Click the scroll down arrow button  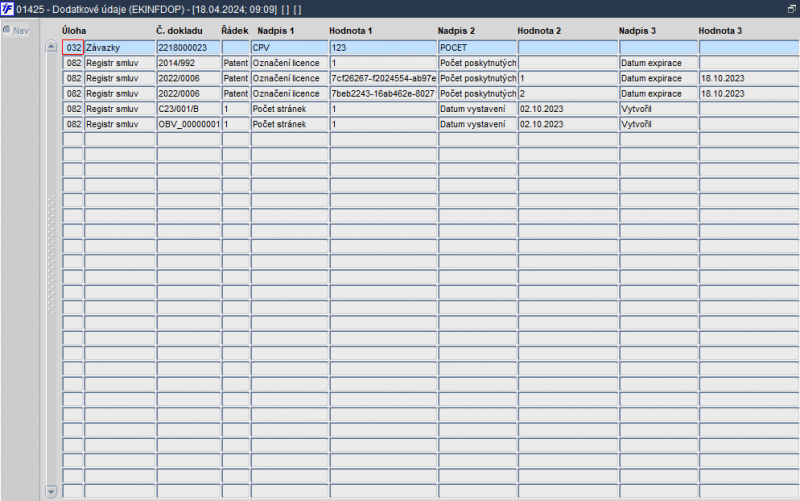coord(51,491)
